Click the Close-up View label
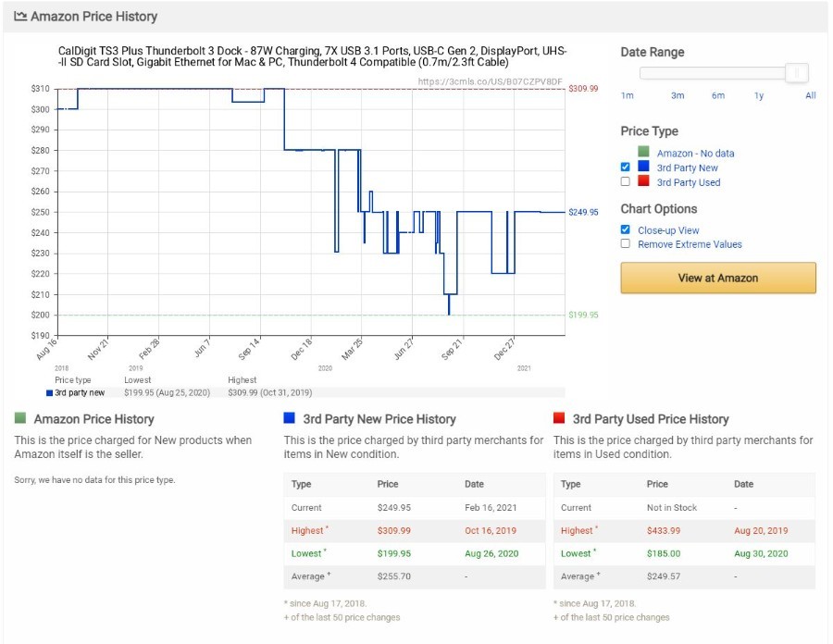Viewport: 833px width, 644px height. coord(668,230)
